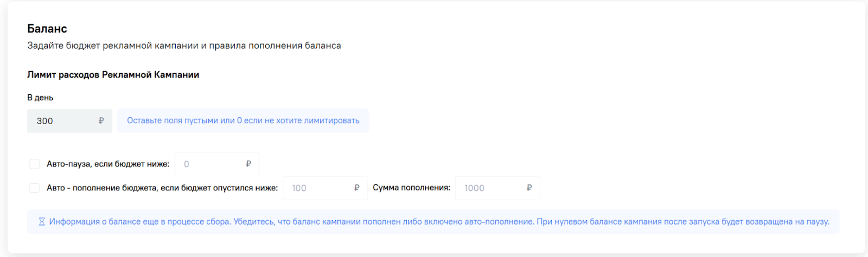Click the 'Задайте бюджет рекламной кампании' description text

point(184,46)
